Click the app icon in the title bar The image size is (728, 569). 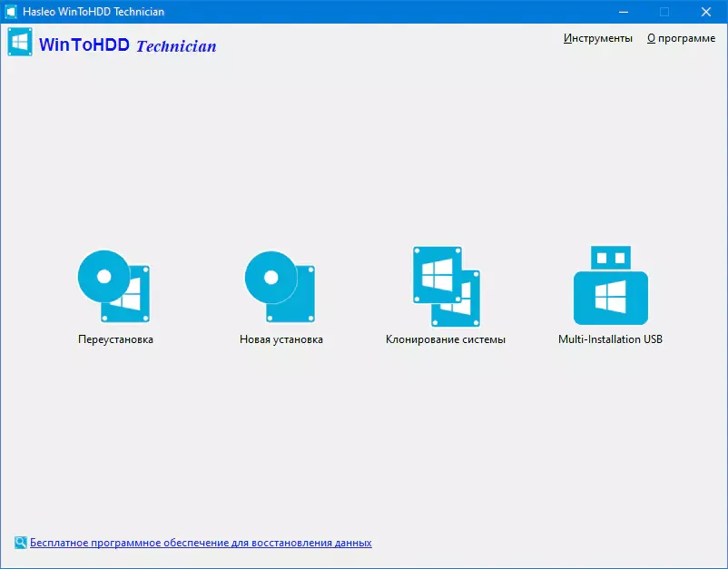pyautogui.click(x=12, y=12)
